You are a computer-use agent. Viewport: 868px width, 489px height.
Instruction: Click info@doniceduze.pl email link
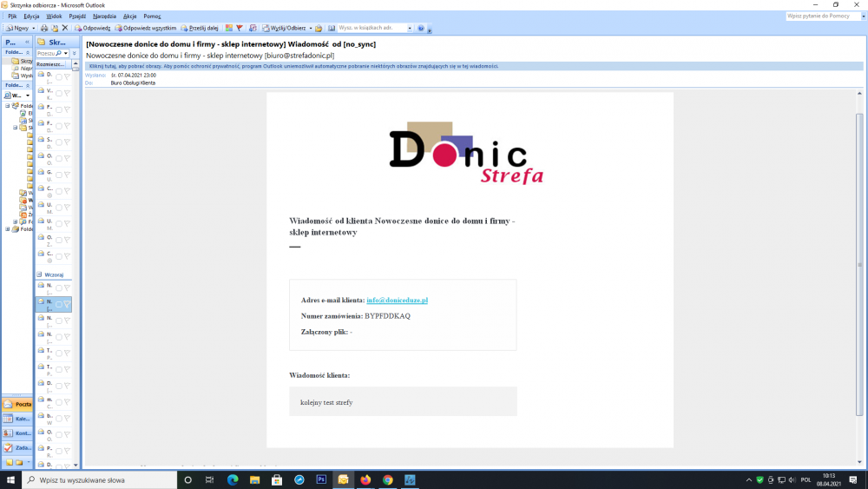tap(397, 301)
